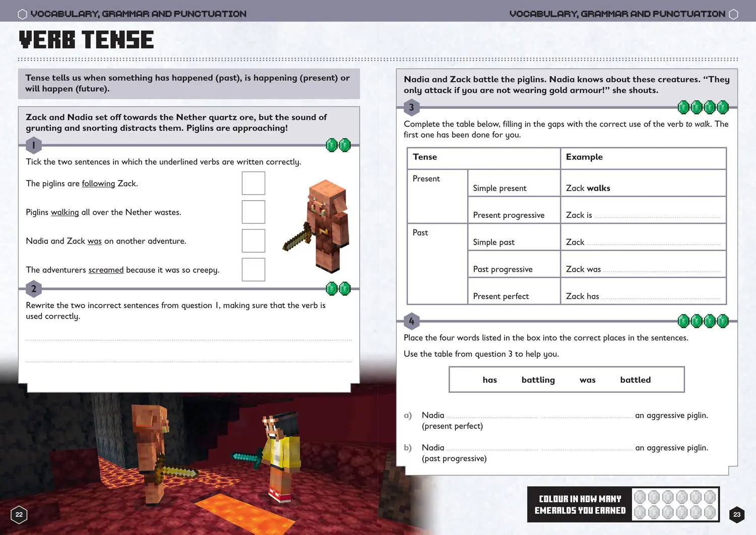Screen dimensions: 756x535
Task: Tick the box for 'Nadia and Zack was'
Action: click(254, 241)
